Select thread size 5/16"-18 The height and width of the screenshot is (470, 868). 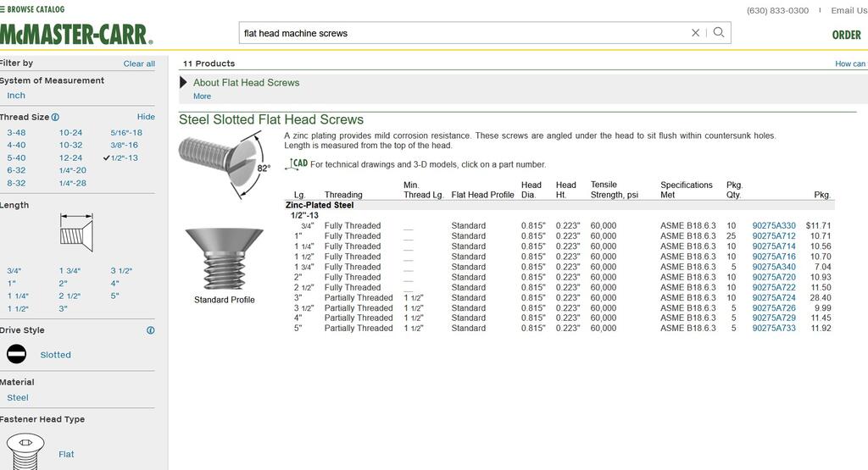coord(126,133)
